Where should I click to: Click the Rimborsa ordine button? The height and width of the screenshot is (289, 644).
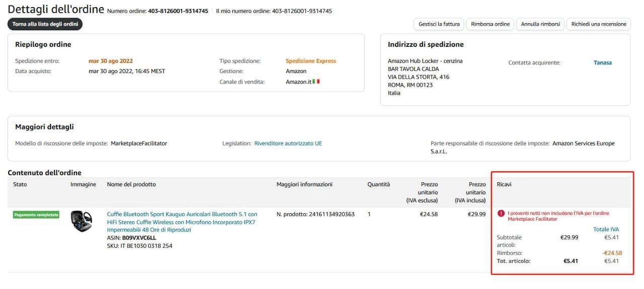click(490, 24)
